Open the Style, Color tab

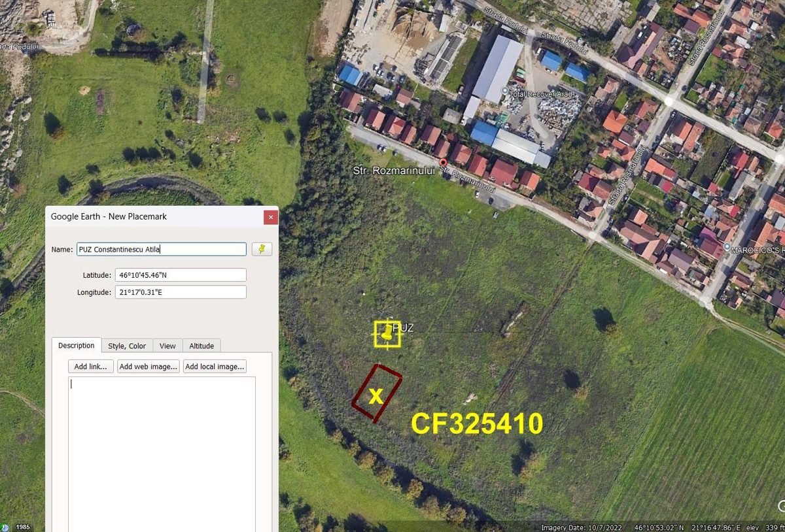[127, 346]
